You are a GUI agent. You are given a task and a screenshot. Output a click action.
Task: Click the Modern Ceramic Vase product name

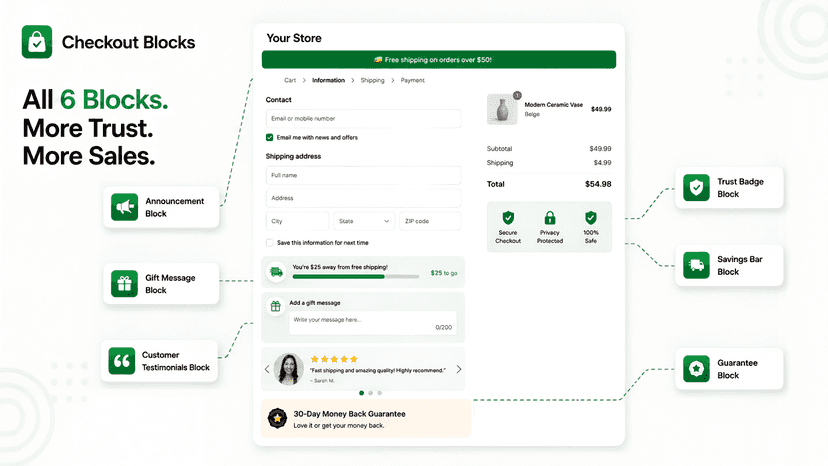tap(553, 105)
